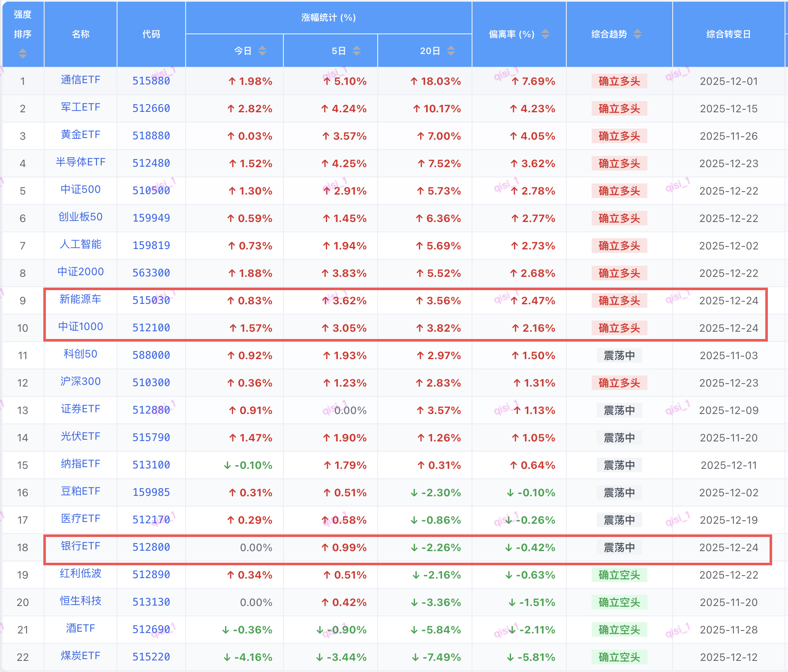Open the 恒生科技 fund link
The image size is (788, 672).
click(81, 601)
